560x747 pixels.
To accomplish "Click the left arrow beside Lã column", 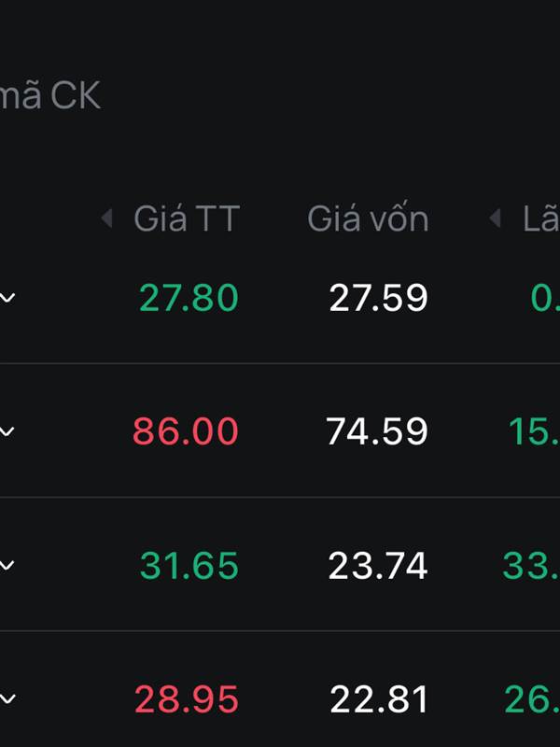I will click(x=496, y=218).
